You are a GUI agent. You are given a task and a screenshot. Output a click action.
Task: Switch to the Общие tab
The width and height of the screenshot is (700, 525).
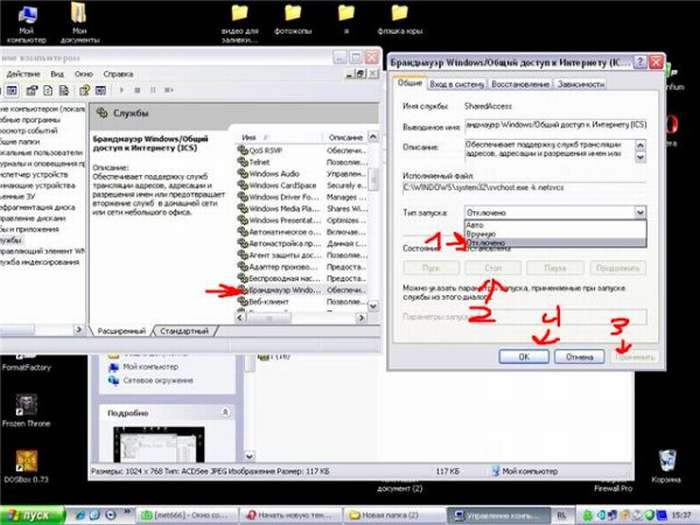pyautogui.click(x=409, y=83)
